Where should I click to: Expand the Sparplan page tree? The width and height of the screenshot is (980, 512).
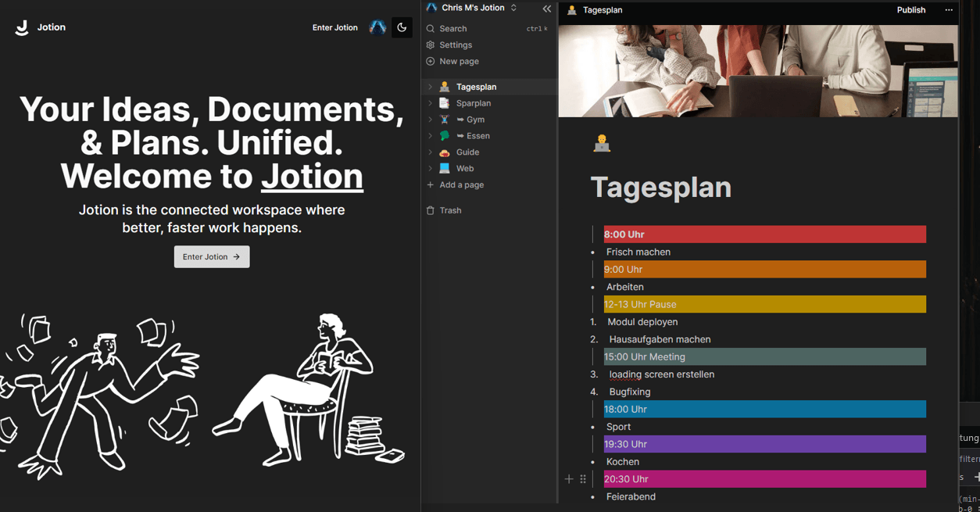[430, 103]
